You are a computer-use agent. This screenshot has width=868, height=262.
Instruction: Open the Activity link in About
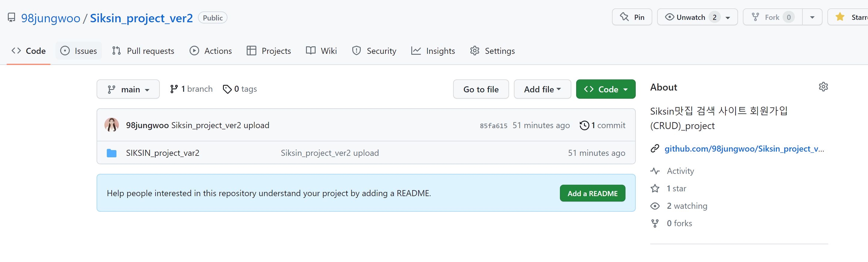pos(680,171)
